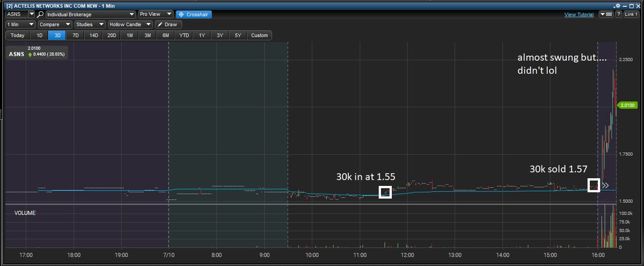
Task: Click the 16:00 time axis label
Action: tap(598, 255)
